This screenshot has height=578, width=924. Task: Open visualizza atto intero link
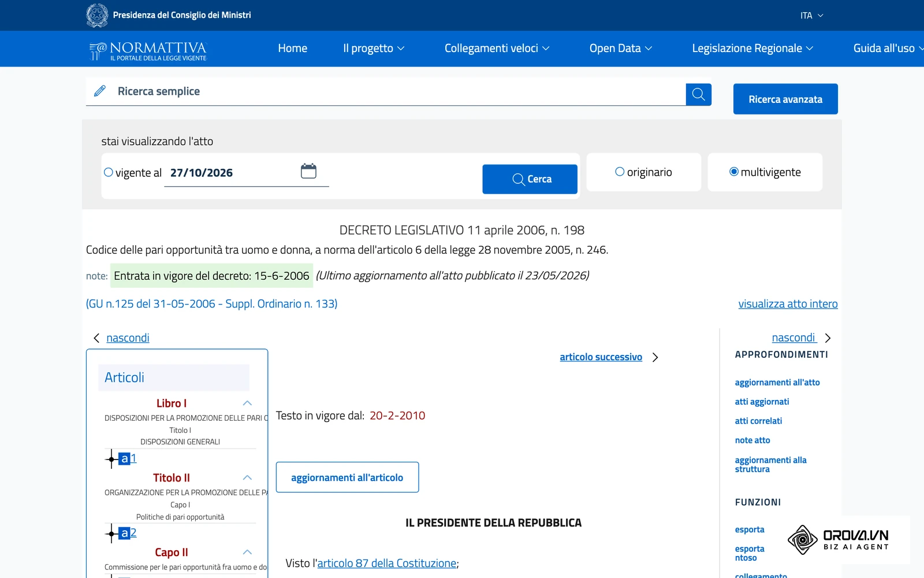[788, 304]
